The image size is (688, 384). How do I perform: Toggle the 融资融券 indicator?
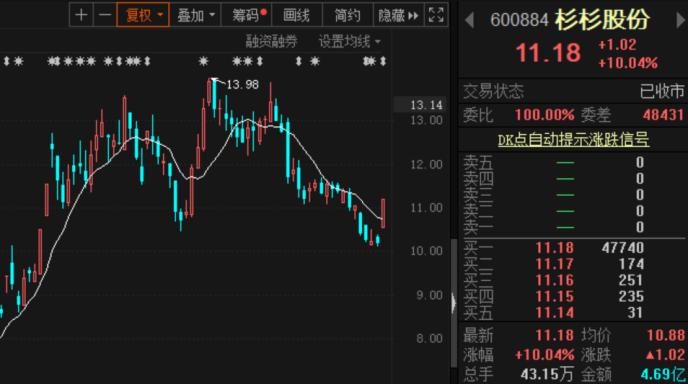(x=271, y=42)
